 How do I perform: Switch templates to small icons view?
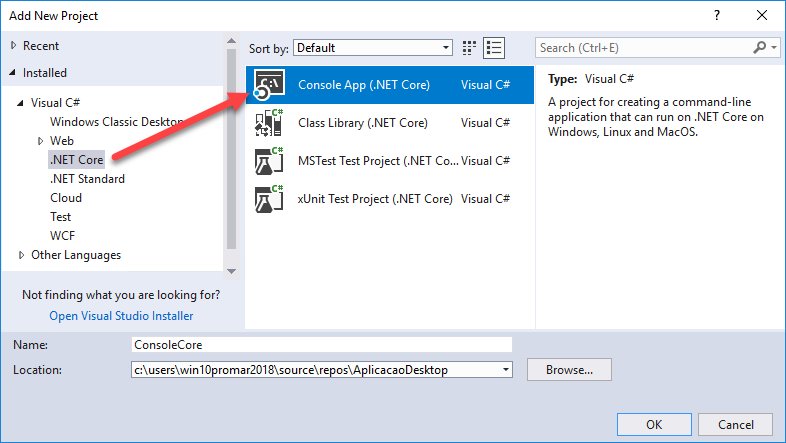469,48
